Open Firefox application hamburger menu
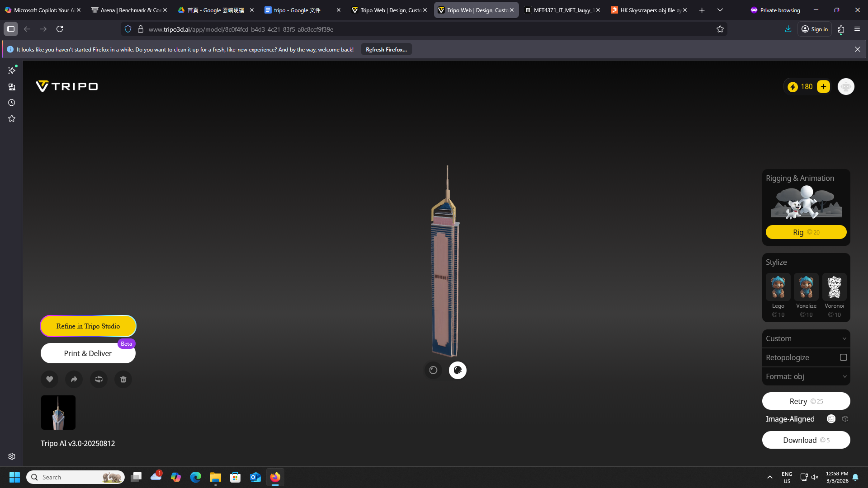The image size is (868, 488). point(857,29)
